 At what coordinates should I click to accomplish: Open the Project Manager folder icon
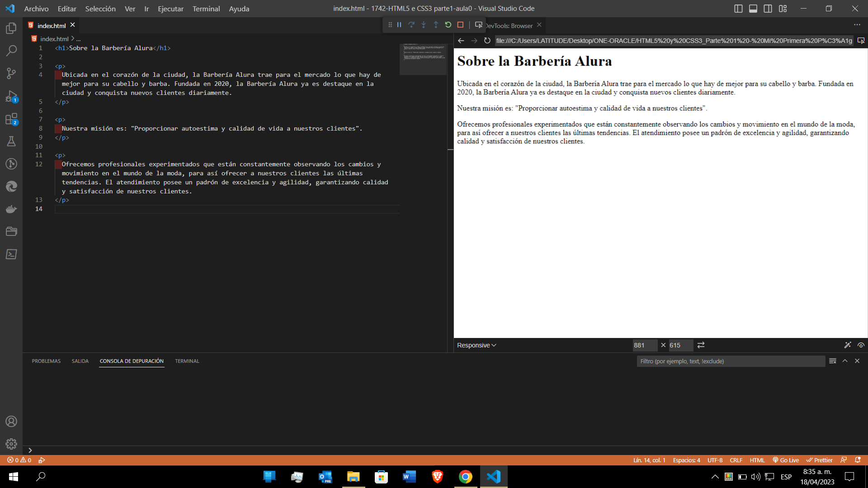[11, 231]
